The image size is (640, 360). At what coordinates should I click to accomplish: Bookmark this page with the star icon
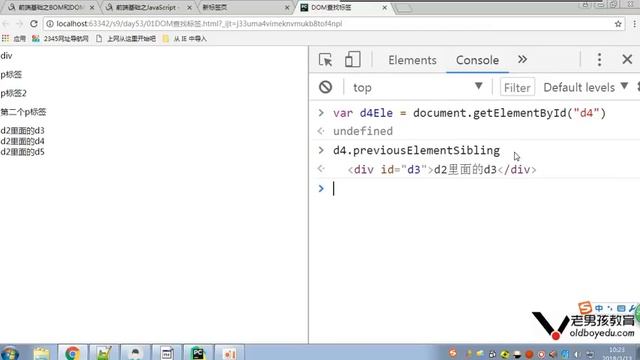pos(618,24)
